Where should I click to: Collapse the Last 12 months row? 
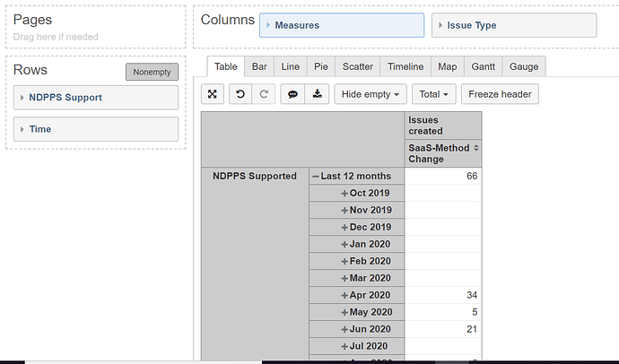click(316, 177)
